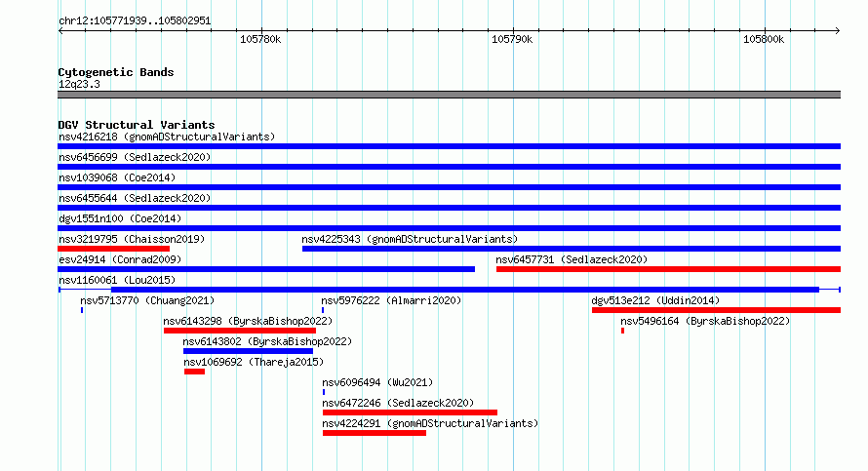Click the nsv6472246 (Sedlazeck2020) label

398,403
